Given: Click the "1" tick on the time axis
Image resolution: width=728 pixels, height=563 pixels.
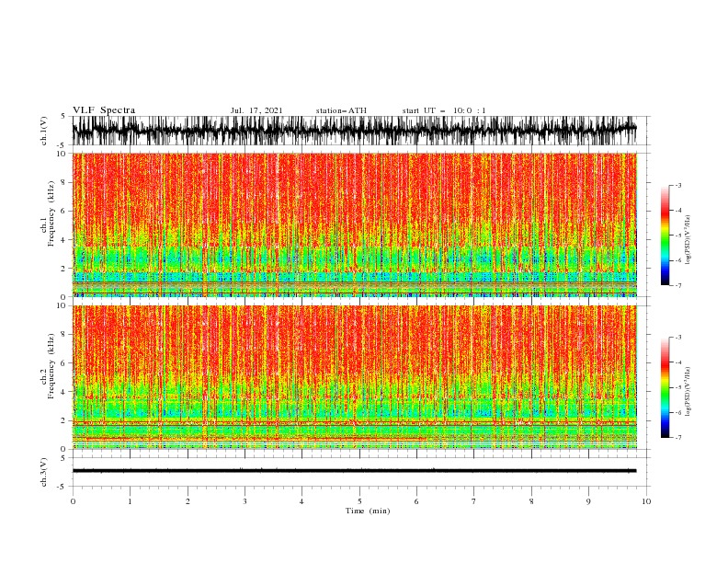Looking at the screenshot, I should tap(130, 501).
